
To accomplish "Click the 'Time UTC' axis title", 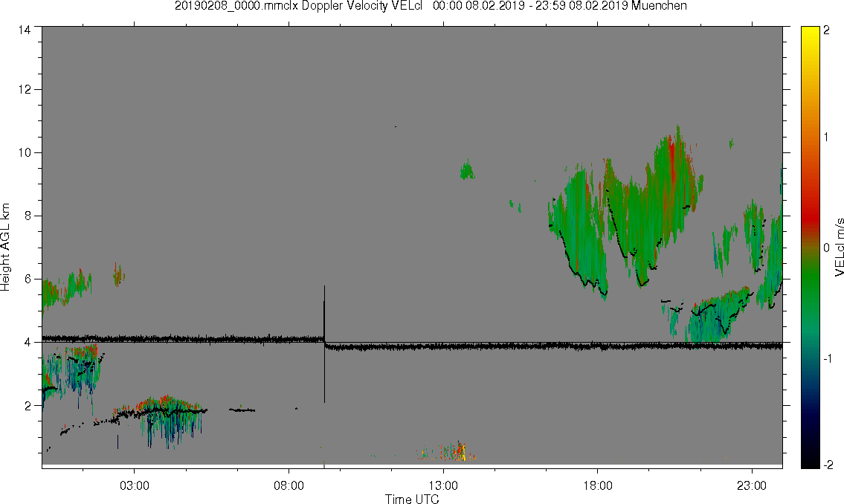I will click(412, 499).
